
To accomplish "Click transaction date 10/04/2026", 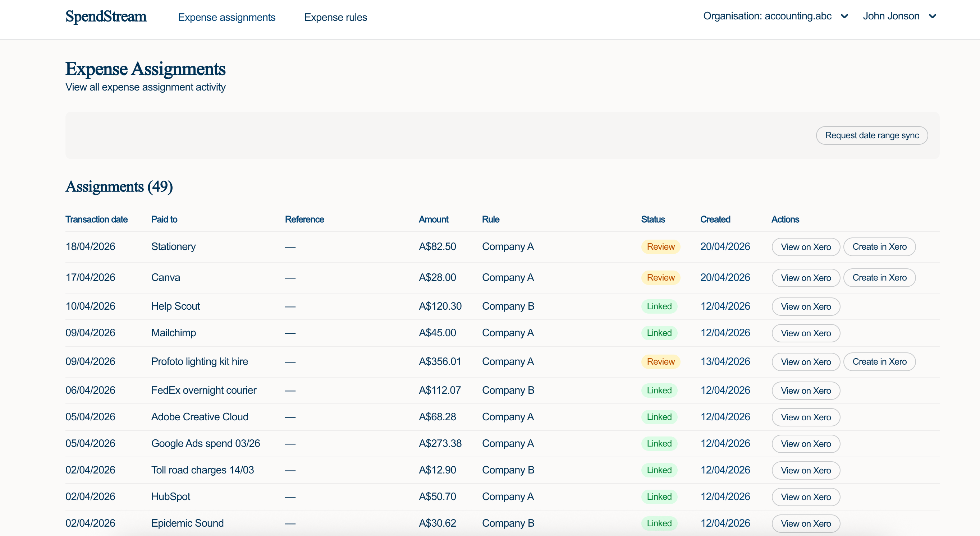I will (90, 306).
